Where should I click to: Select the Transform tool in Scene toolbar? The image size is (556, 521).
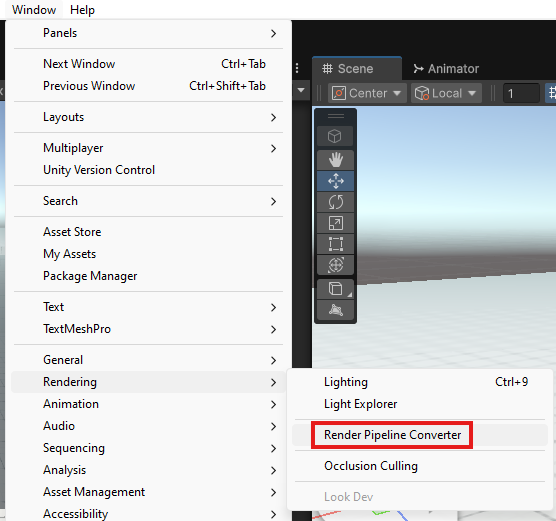pyautogui.click(x=335, y=265)
